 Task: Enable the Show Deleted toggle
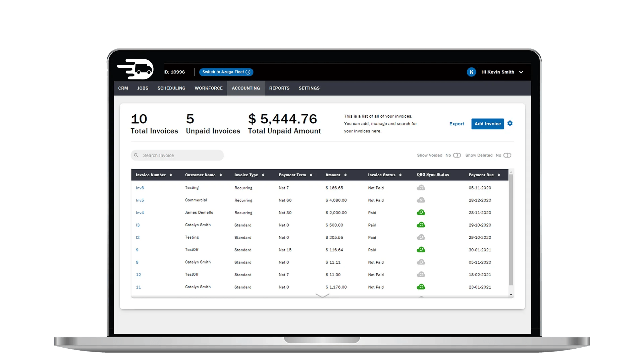(x=507, y=155)
